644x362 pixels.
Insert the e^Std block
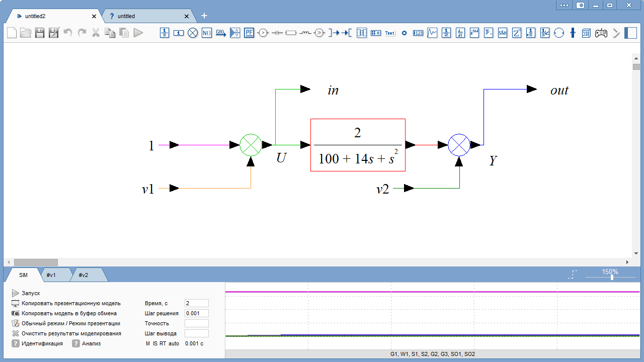pyautogui.click(x=474, y=33)
